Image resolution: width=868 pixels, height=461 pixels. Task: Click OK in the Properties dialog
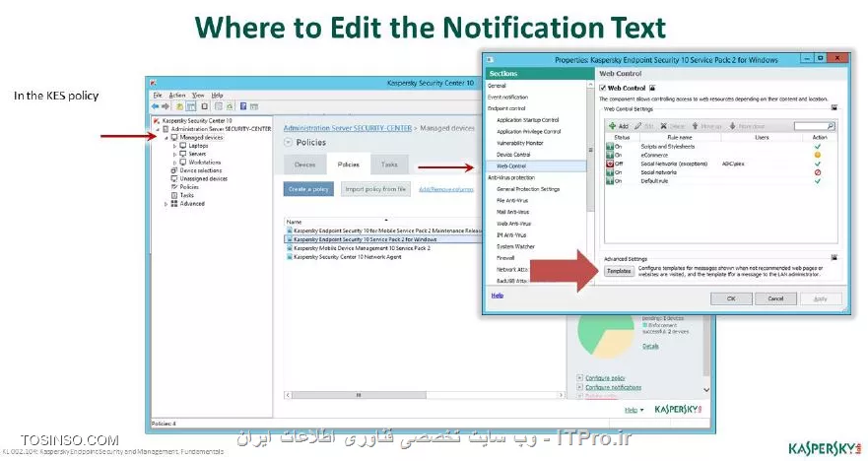coord(731,298)
